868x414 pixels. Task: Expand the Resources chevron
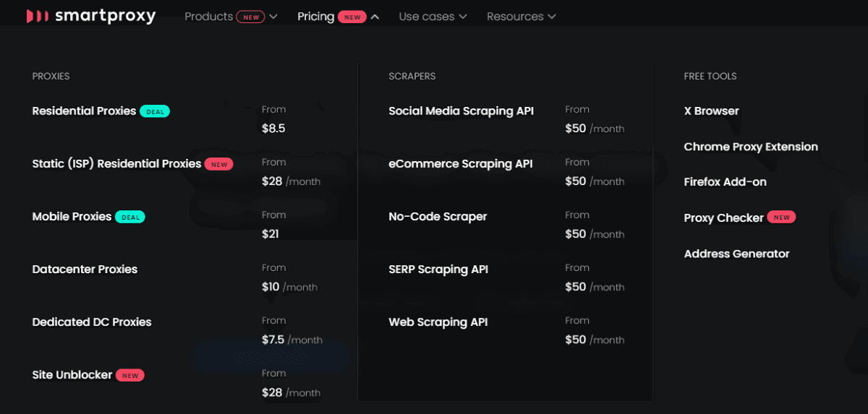[x=552, y=17]
